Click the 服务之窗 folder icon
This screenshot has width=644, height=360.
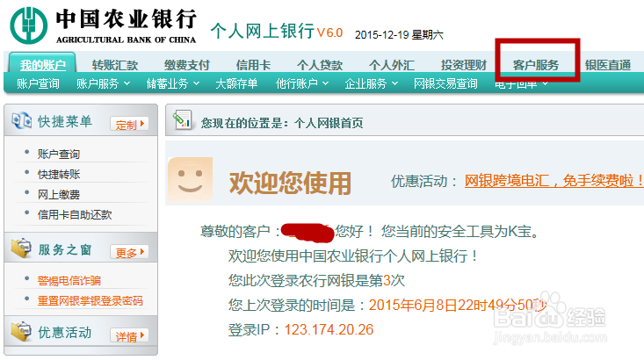(x=21, y=248)
